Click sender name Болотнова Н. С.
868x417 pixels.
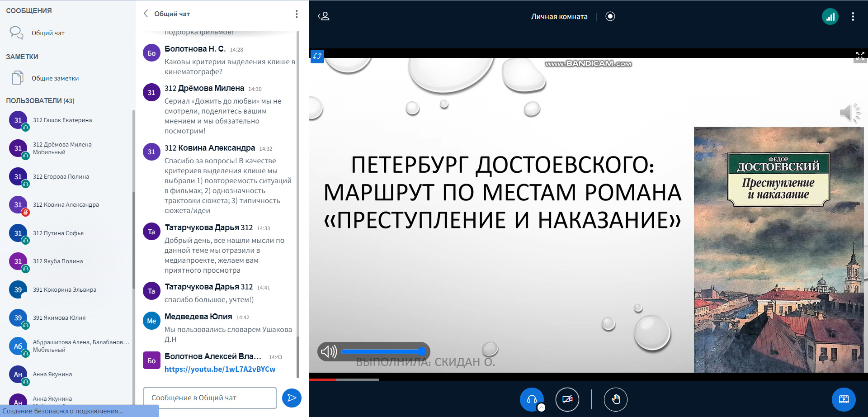coord(195,49)
